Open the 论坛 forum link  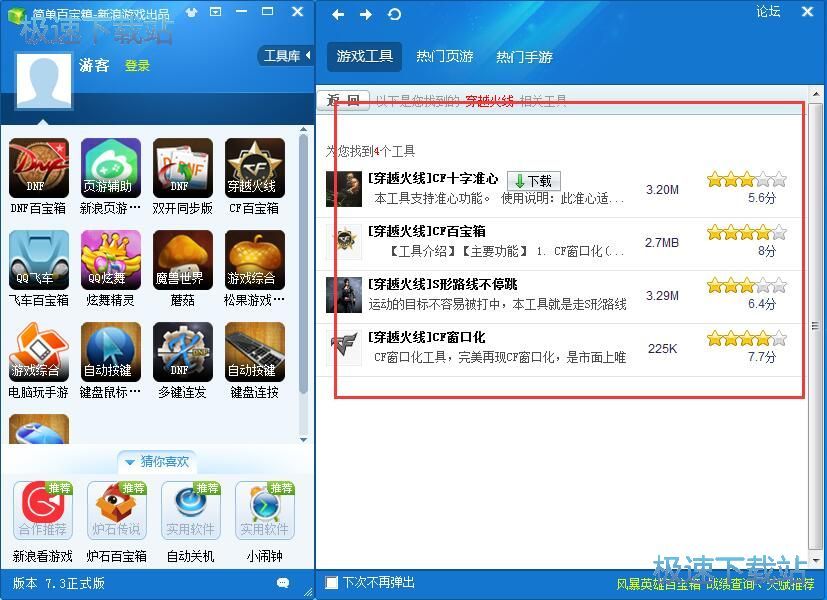768,12
